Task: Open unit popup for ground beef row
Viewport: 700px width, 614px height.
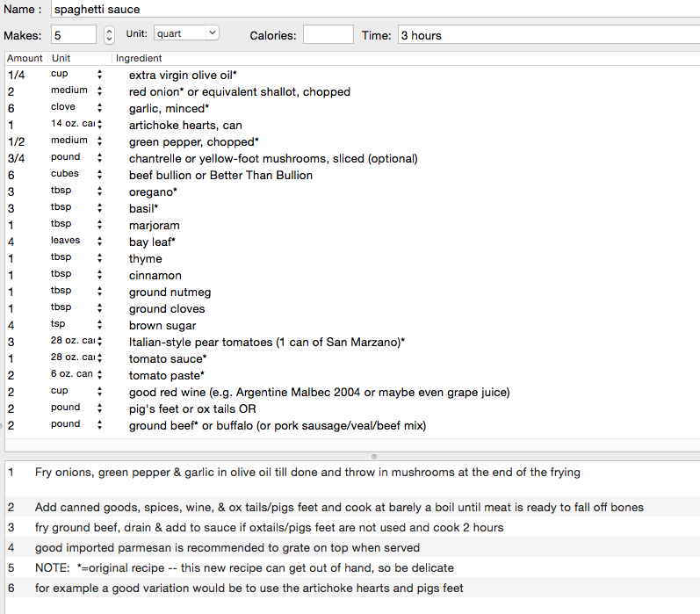Action: click(99, 424)
